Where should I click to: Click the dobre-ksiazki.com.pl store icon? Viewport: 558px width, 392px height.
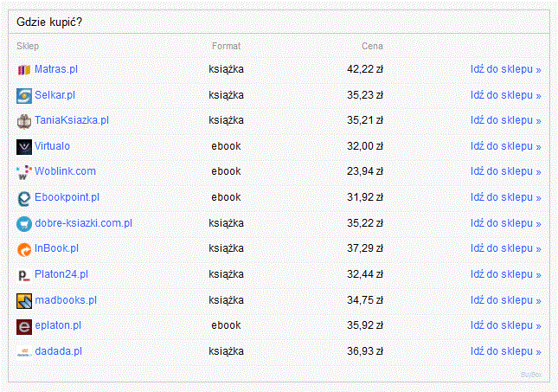pyautogui.click(x=24, y=224)
